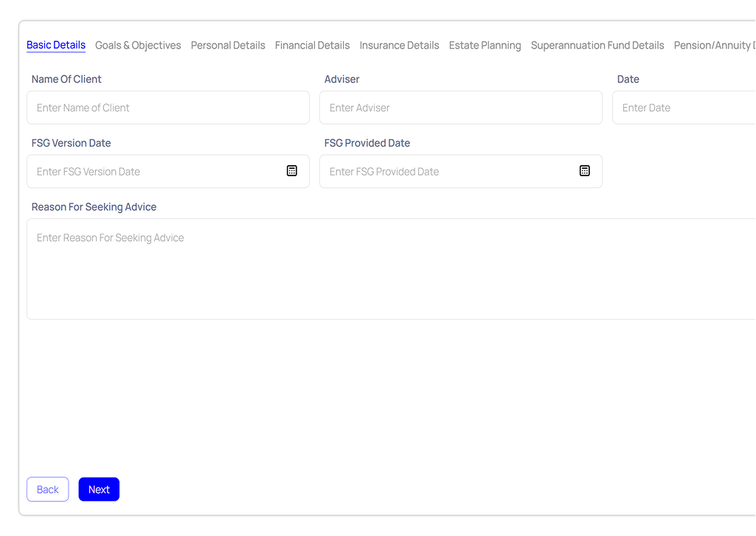Focus the Enter Date input field
This screenshot has width=756, height=536.
click(x=684, y=108)
